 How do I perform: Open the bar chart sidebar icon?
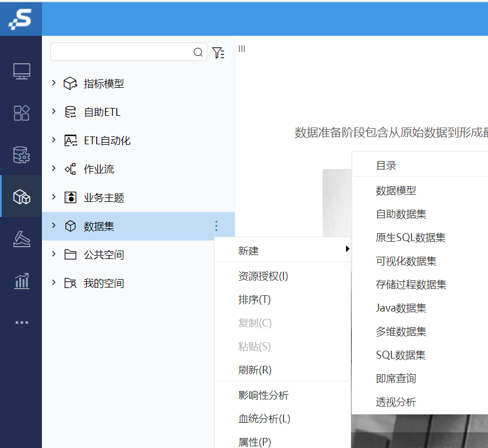click(21, 281)
